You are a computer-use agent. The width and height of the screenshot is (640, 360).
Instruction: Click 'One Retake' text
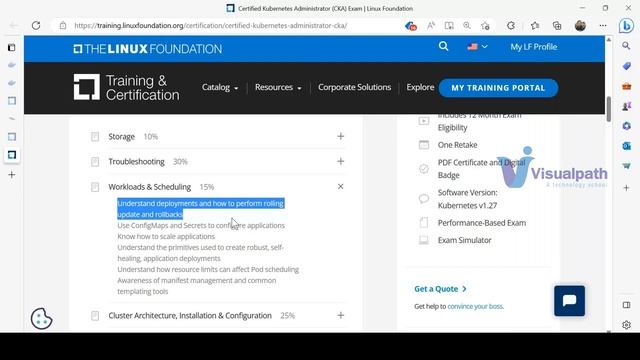tap(457, 145)
